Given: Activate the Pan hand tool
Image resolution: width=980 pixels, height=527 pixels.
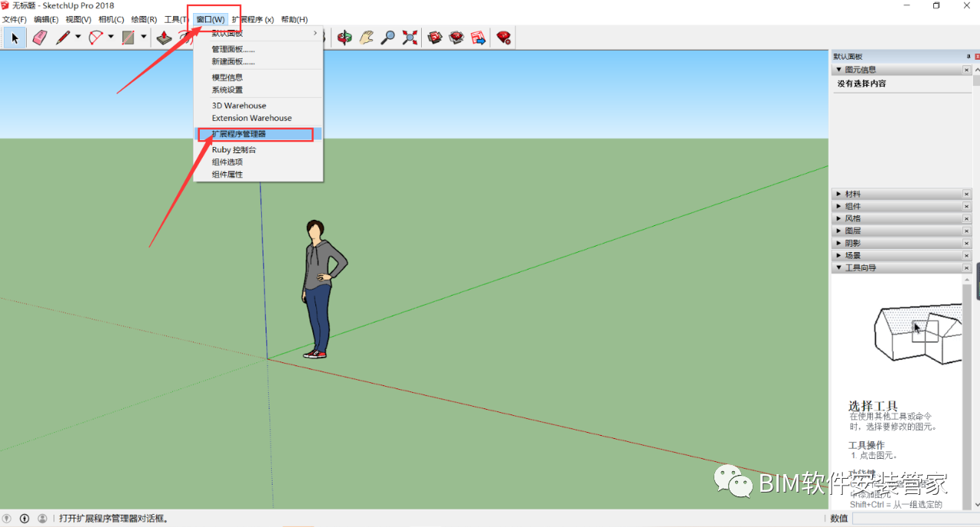Looking at the screenshot, I should coord(367,38).
